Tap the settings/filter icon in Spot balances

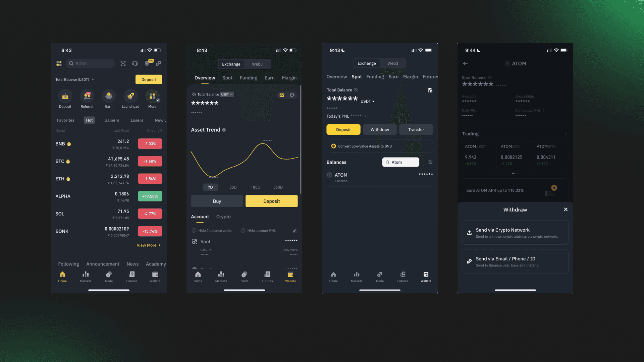point(429,162)
